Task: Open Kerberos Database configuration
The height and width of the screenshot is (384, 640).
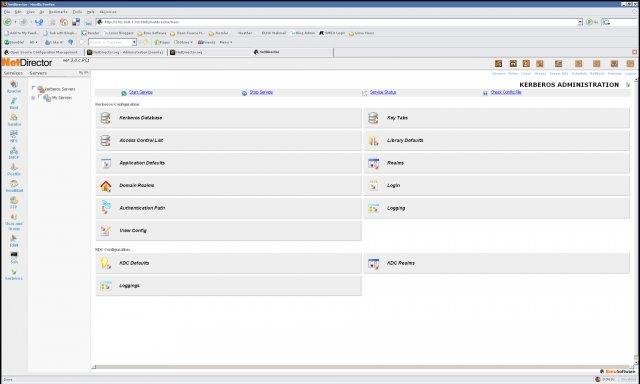Action: tap(229, 118)
